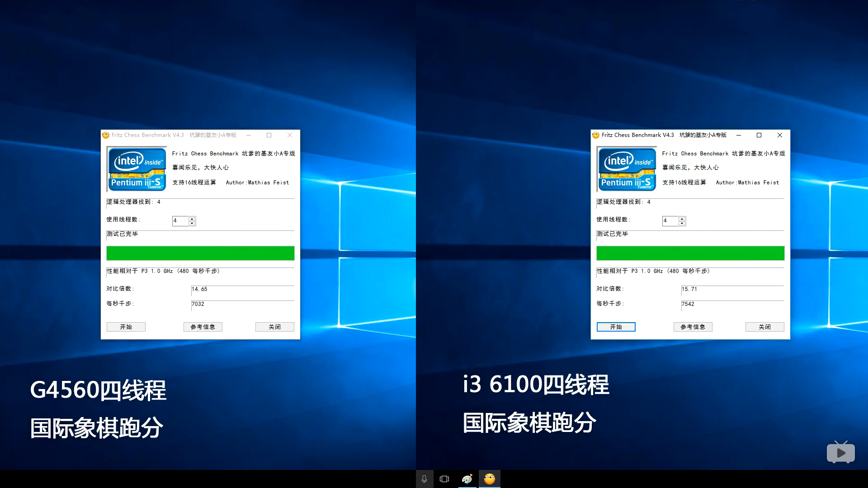
Task: Click Fritz Chess title icon of right window
Action: (x=596, y=135)
